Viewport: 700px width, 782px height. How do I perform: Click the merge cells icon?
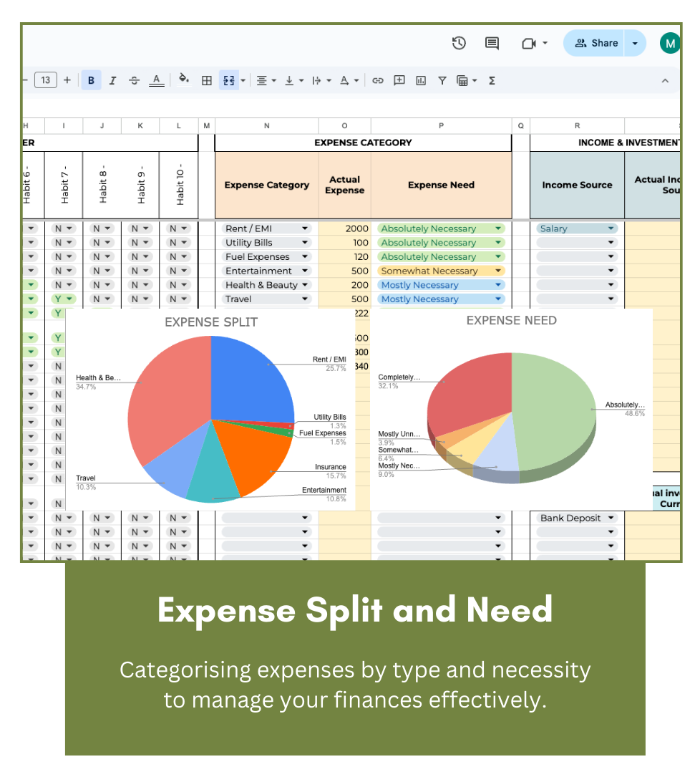[x=228, y=81]
